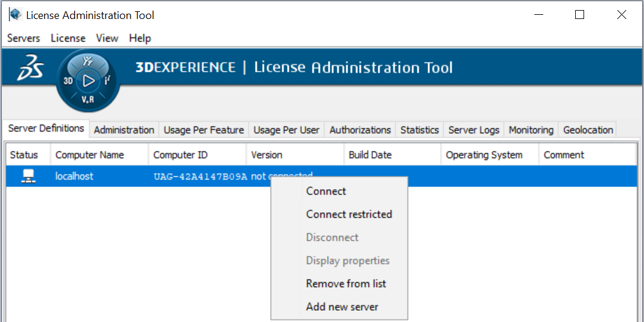Screen dimensions: 644x322
Task: Switch to the Administration tab
Action: coord(124,130)
